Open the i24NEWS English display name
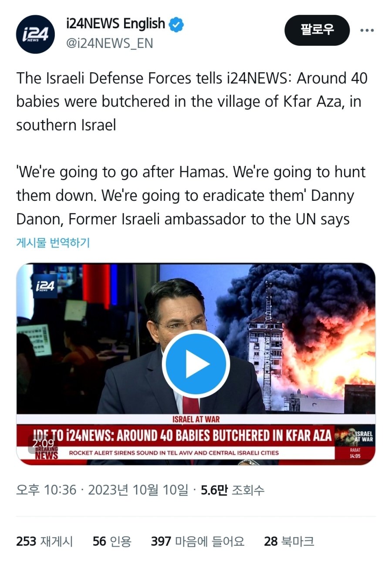 116,24
